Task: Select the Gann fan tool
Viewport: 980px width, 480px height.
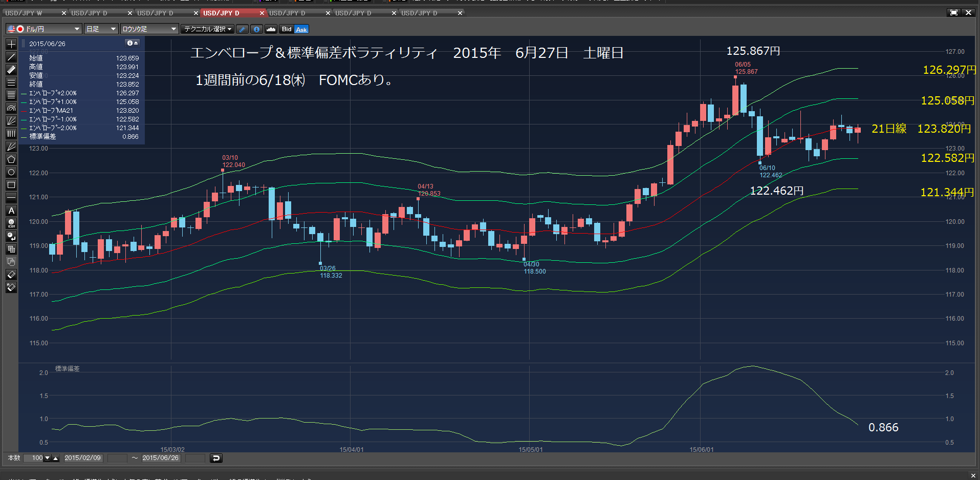Action: coord(11,147)
